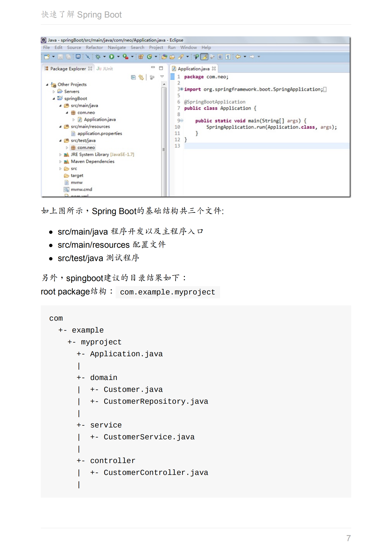Viewport: 392px width, 555px height.
Task: Open the Window menu
Action: [188, 47]
